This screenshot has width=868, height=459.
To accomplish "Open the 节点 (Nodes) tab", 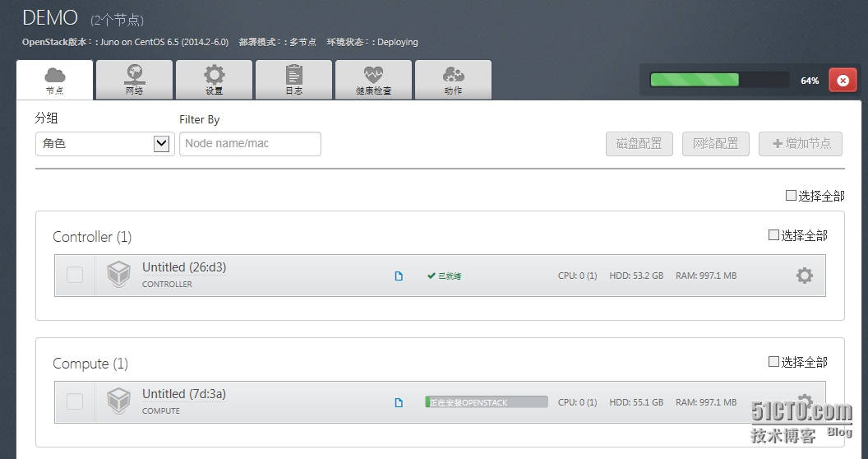I will point(55,81).
